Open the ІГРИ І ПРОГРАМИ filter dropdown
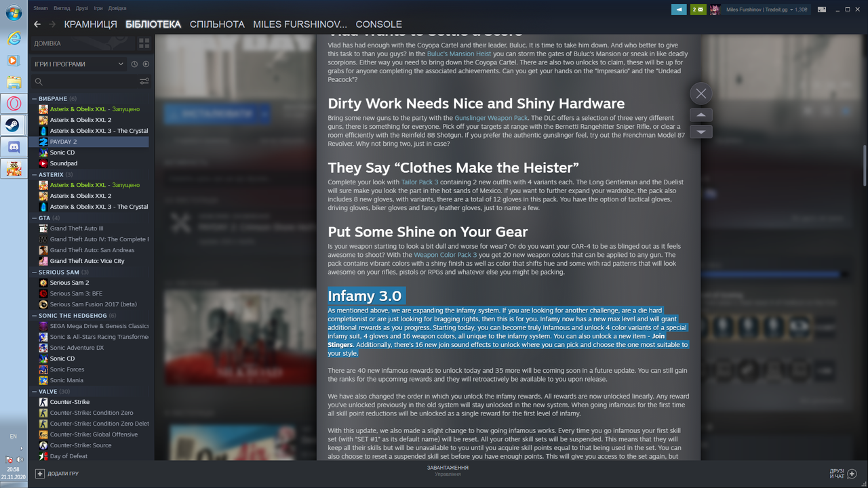Image resolution: width=868 pixels, height=488 pixels. [x=79, y=64]
